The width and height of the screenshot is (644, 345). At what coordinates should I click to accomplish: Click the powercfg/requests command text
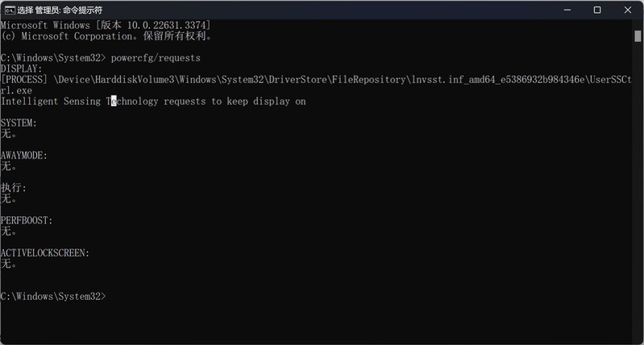pyautogui.click(x=156, y=58)
